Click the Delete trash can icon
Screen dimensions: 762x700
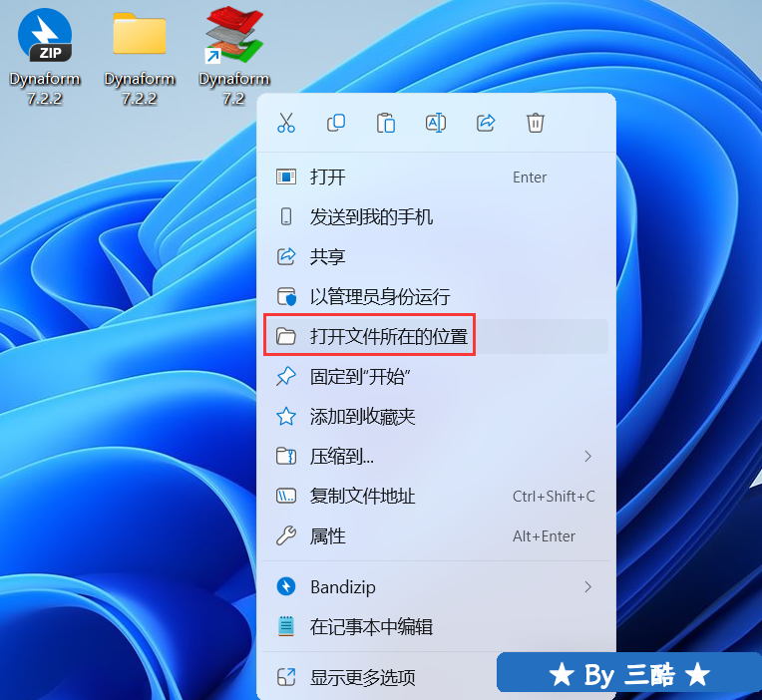(536, 123)
